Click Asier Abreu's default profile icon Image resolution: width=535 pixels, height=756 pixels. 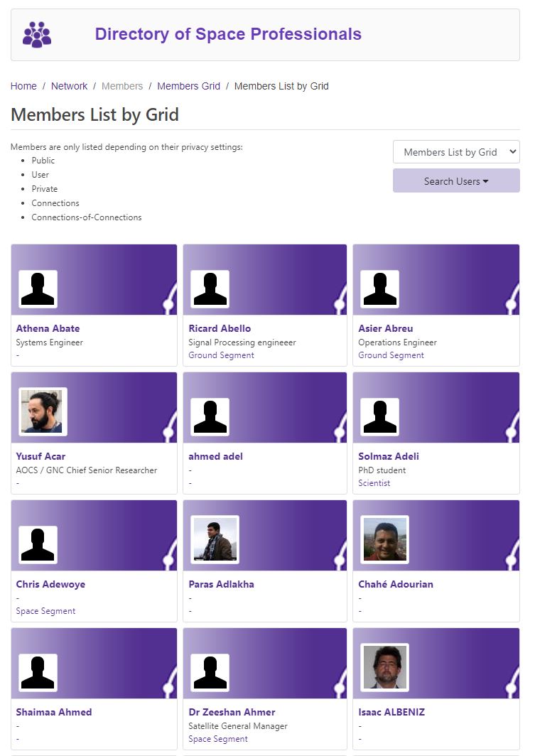coord(380,288)
